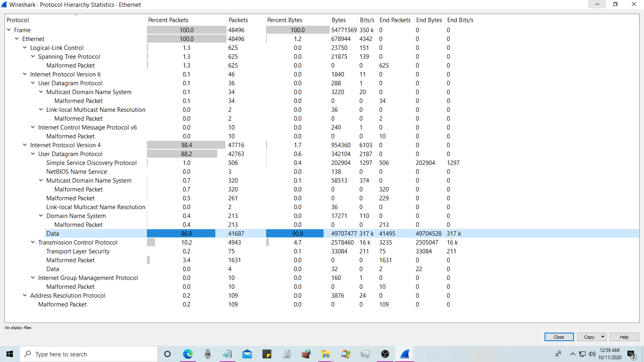Open Cortana from the taskbar
The image size is (644, 362).
pos(167,354)
